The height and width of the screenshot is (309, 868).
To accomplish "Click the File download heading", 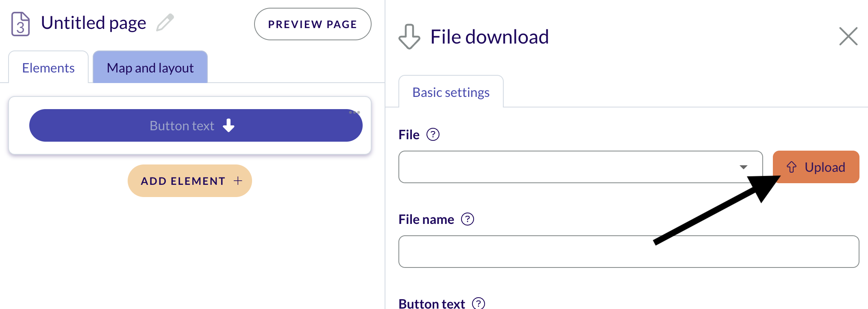I will (x=489, y=37).
